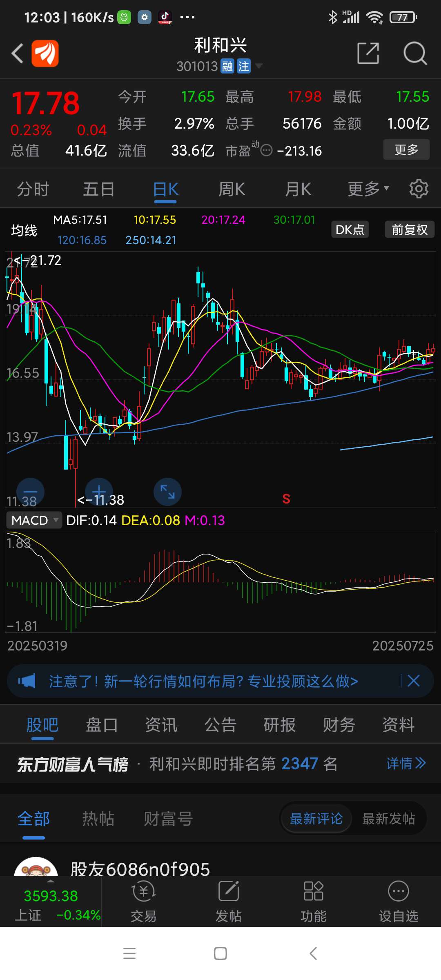Tap the stock name 利和兴 title
The width and height of the screenshot is (441, 980).
[x=220, y=45]
